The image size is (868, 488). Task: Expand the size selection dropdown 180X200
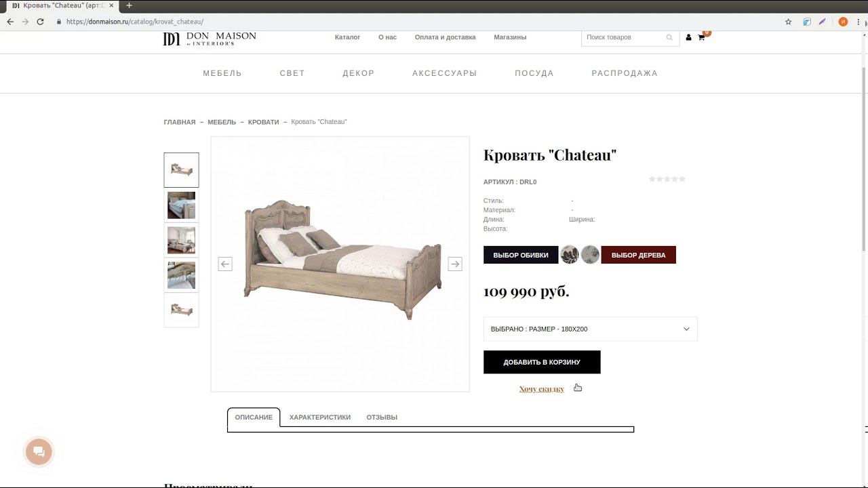tap(590, 329)
